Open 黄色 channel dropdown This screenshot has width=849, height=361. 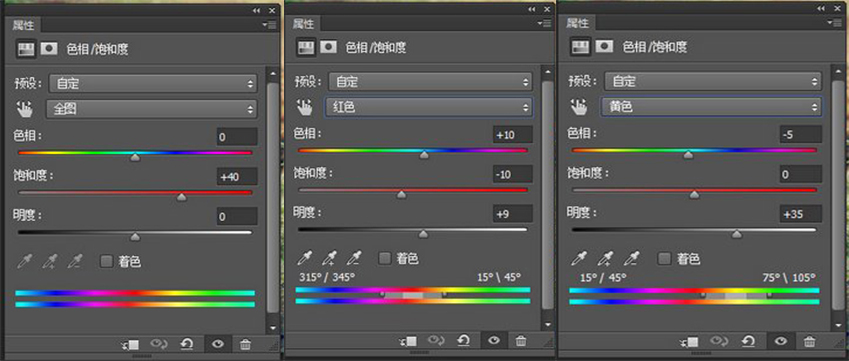click(711, 107)
